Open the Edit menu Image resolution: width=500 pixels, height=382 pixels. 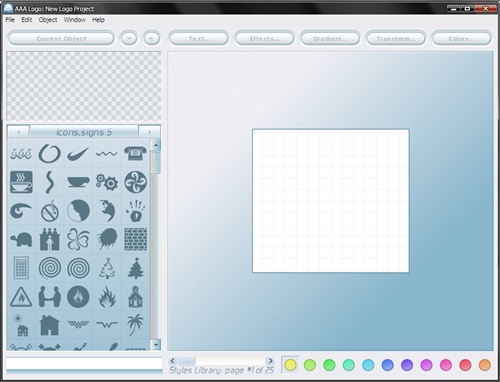pos(27,20)
